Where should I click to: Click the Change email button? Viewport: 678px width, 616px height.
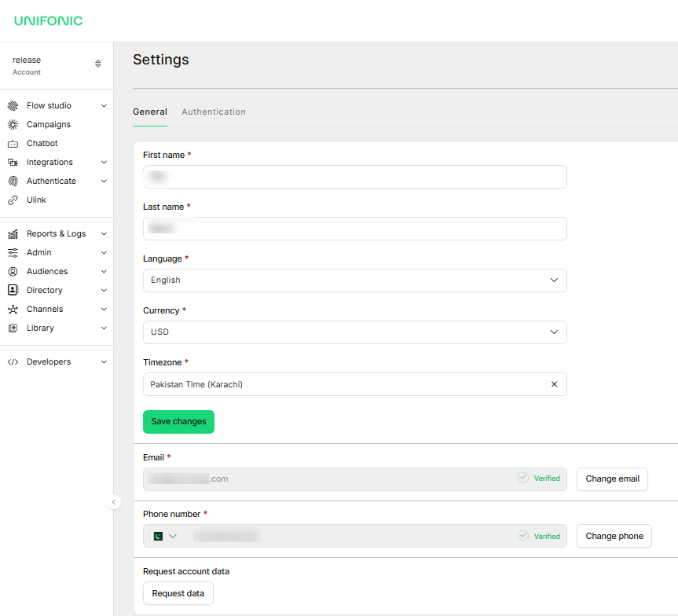[612, 478]
